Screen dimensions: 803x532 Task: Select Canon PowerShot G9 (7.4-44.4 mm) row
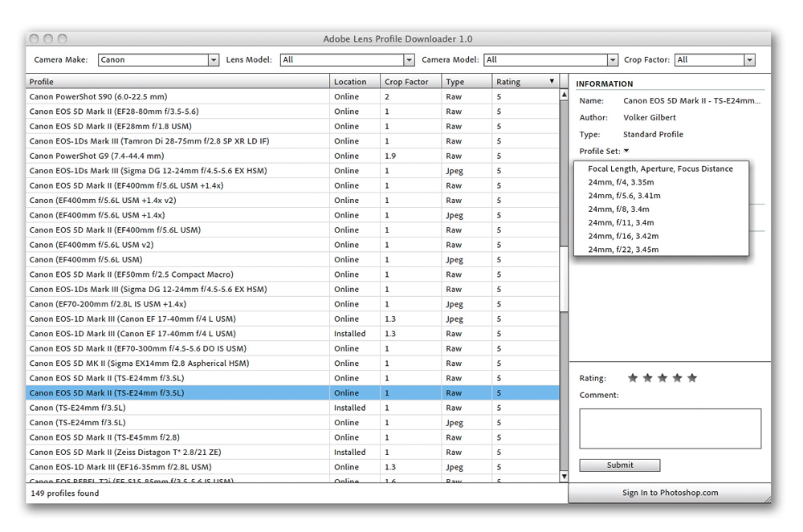pos(292,156)
